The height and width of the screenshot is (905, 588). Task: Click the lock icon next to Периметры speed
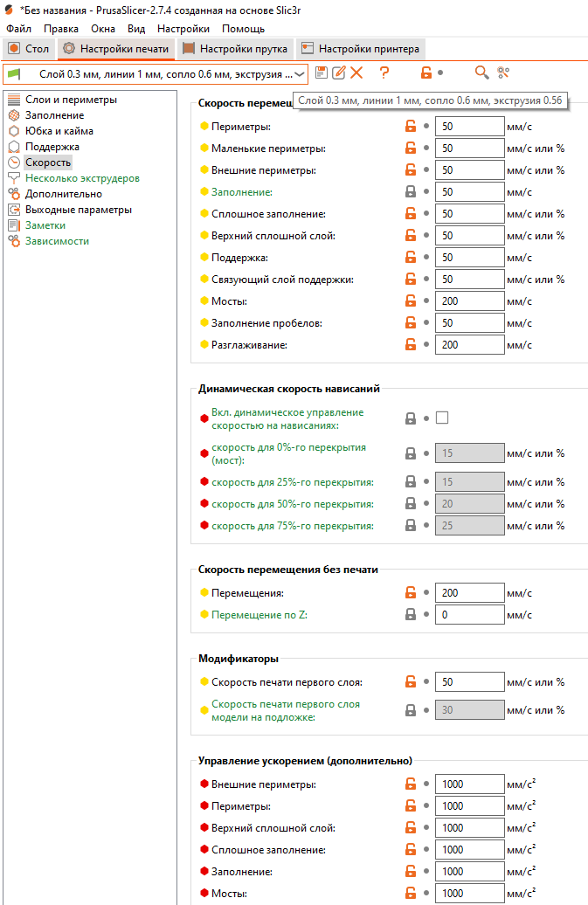411,126
